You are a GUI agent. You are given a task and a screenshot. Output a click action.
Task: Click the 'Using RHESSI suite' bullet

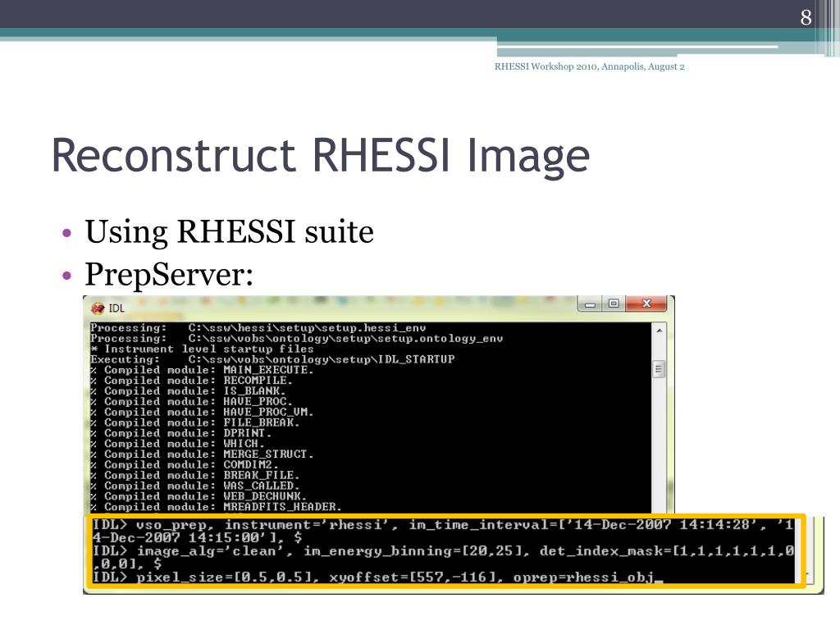[230, 231]
